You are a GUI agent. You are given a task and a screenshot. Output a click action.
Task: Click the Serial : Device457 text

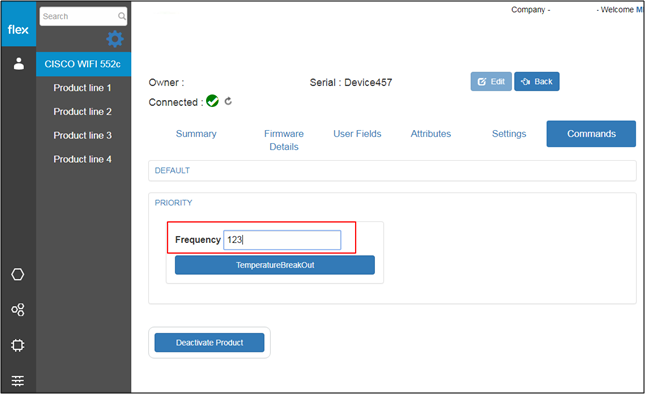pyautogui.click(x=351, y=82)
